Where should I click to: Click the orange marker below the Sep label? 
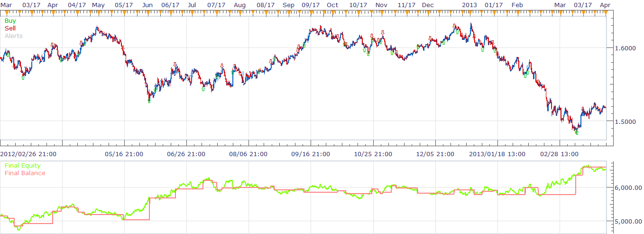pyautogui.click(x=288, y=12)
